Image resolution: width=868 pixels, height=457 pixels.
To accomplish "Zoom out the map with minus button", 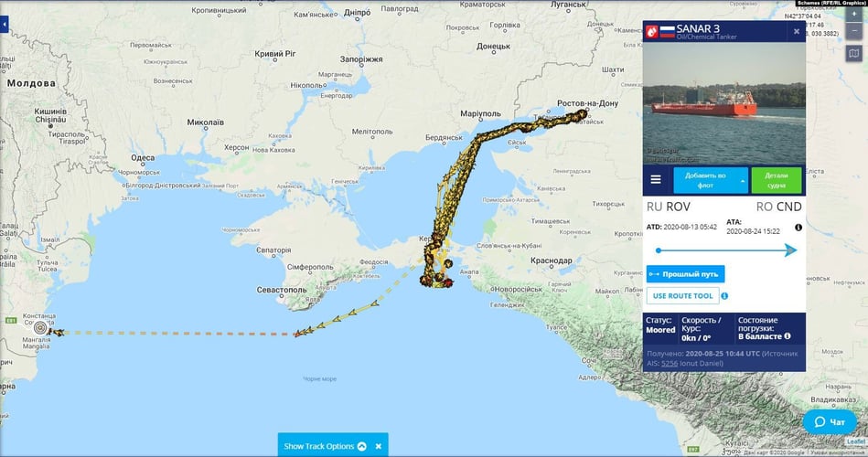I will 854,30.
